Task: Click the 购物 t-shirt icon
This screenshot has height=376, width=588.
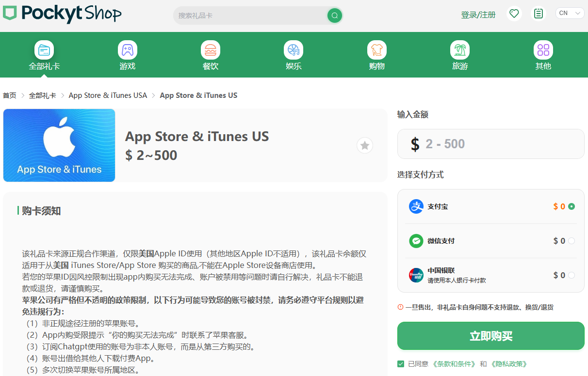Action: (377, 50)
